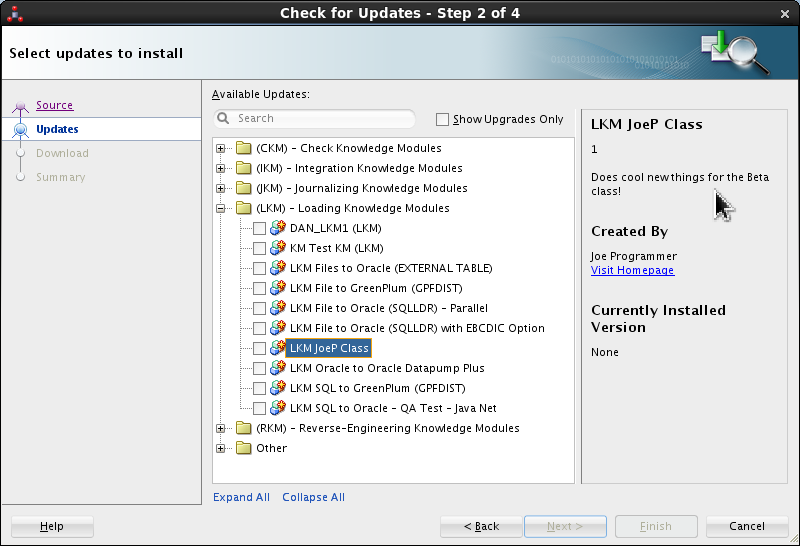Click the search magnifier icon

coord(223,118)
